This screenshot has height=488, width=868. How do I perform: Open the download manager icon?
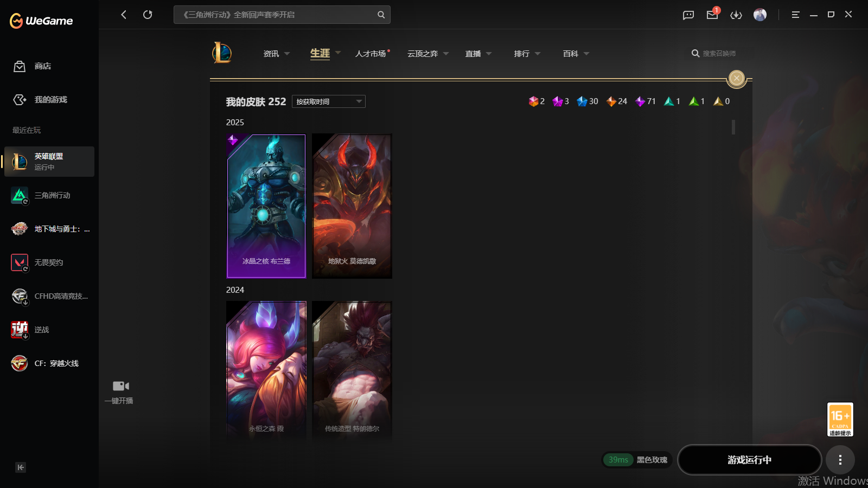tap(736, 15)
